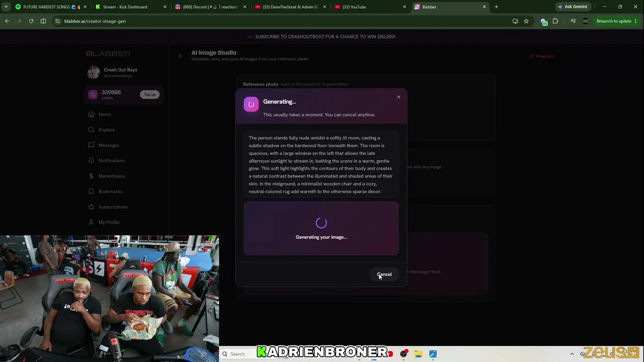Open the green extension icon in toolbar
Viewport: 644px width, 362px height.
point(543,21)
